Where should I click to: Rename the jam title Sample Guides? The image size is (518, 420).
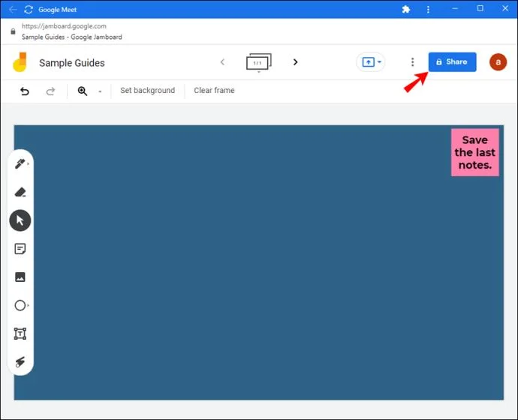[x=72, y=63]
